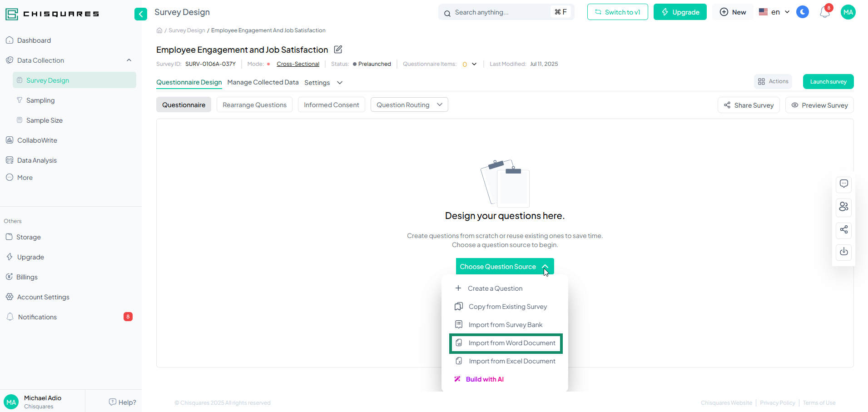
Task: Choose Build with AI from menu
Action: point(484,379)
